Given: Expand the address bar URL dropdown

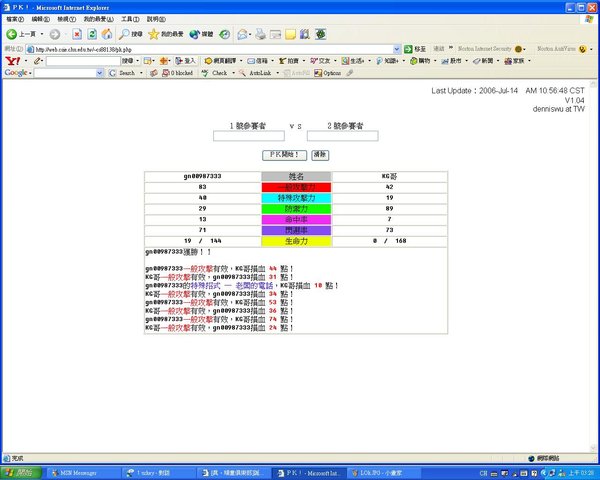Looking at the screenshot, I should pos(396,49).
